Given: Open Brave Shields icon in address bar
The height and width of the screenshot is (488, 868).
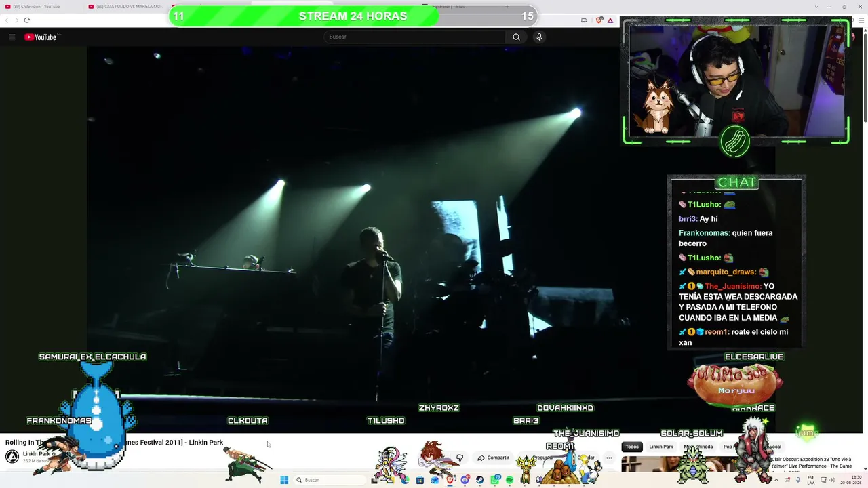Looking at the screenshot, I should (x=599, y=20).
